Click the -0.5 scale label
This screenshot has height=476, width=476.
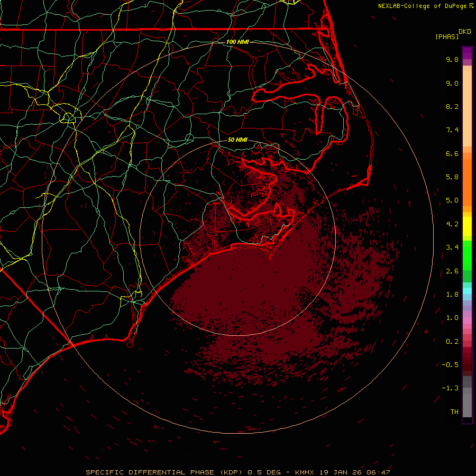tap(450, 365)
